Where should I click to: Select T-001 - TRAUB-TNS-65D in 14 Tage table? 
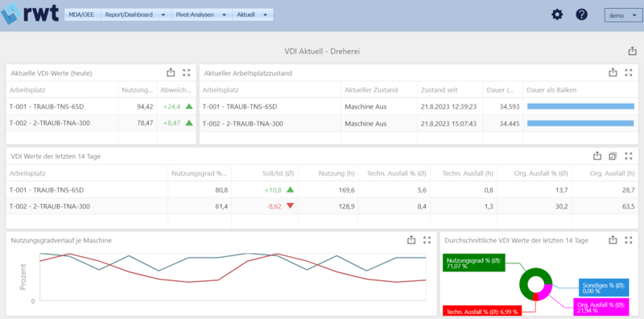tap(47, 190)
